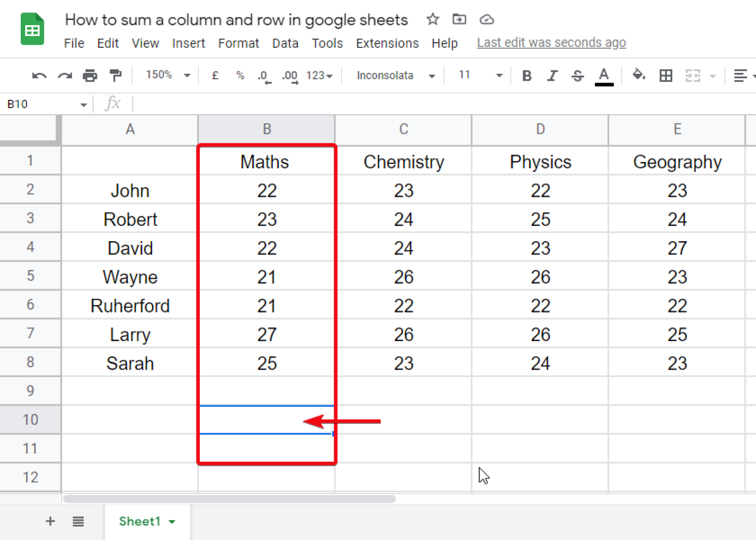Open the Insert menu
The height and width of the screenshot is (540, 756).
click(x=189, y=43)
